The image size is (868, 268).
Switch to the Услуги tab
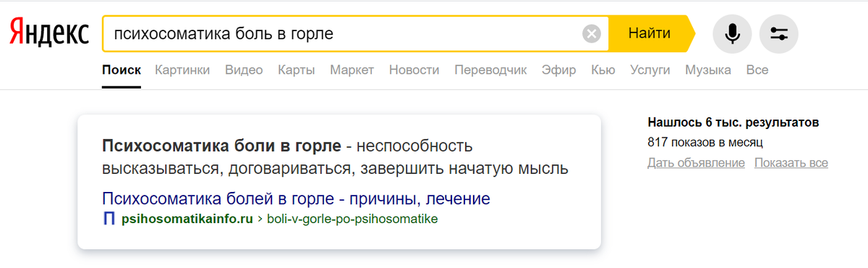pyautogui.click(x=650, y=70)
